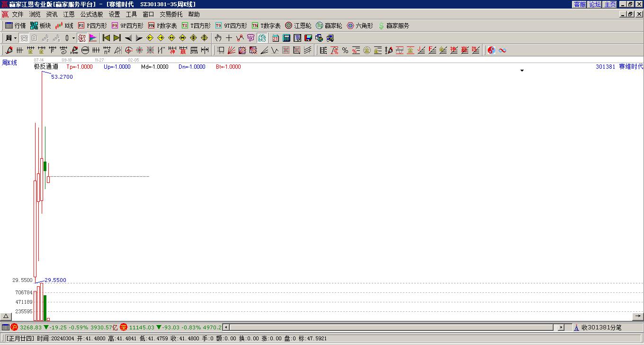The width and height of the screenshot is (644, 345).
Task: Open the 交易委托 menu
Action: click(x=170, y=15)
